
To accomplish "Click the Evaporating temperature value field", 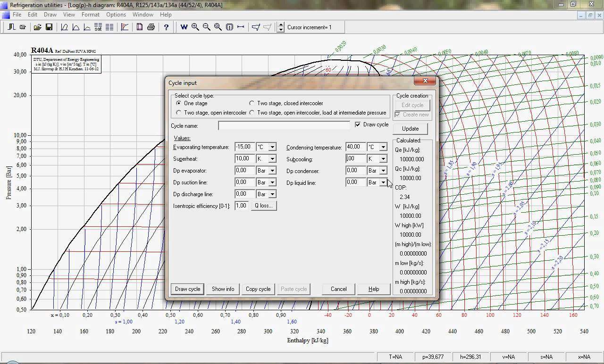I will (x=244, y=147).
